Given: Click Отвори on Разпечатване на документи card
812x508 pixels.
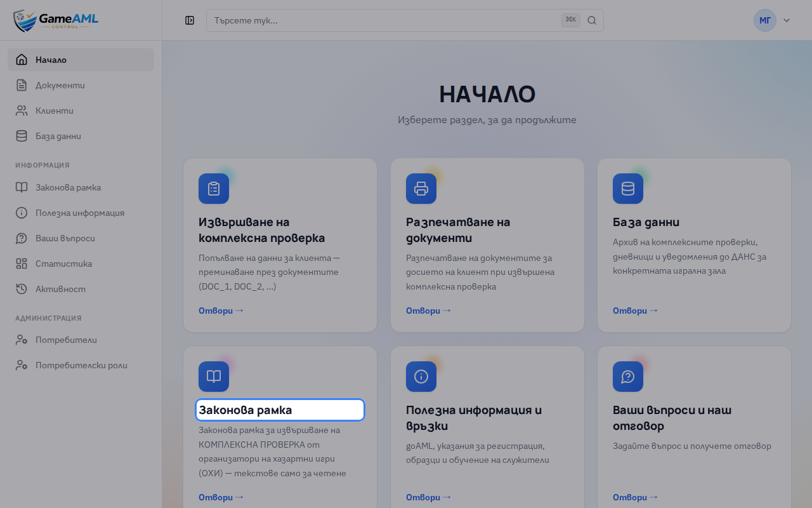Looking at the screenshot, I should click(x=428, y=311).
